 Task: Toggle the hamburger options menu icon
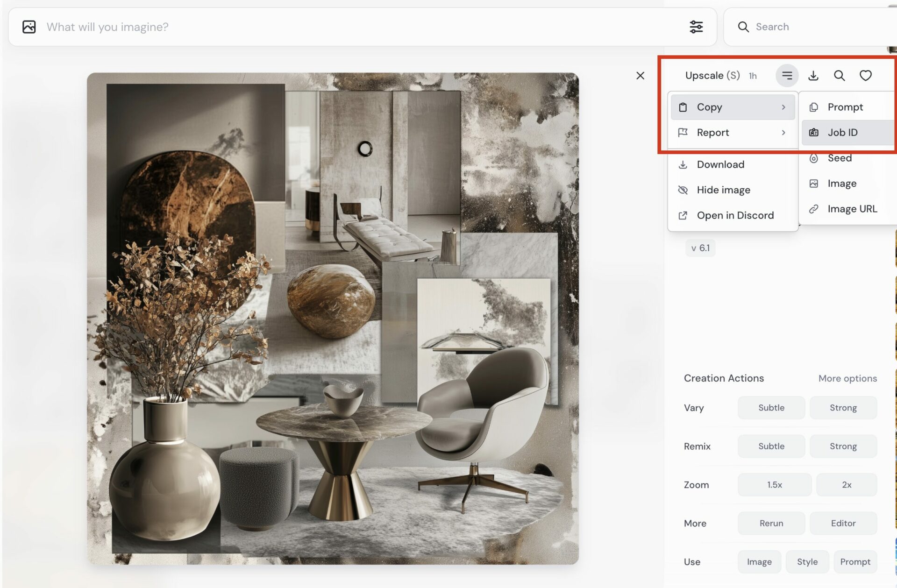[787, 76]
